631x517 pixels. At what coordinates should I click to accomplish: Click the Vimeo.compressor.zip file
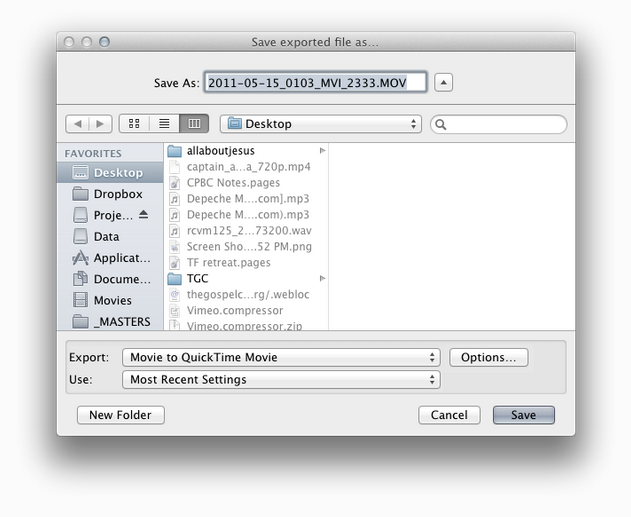point(246,325)
